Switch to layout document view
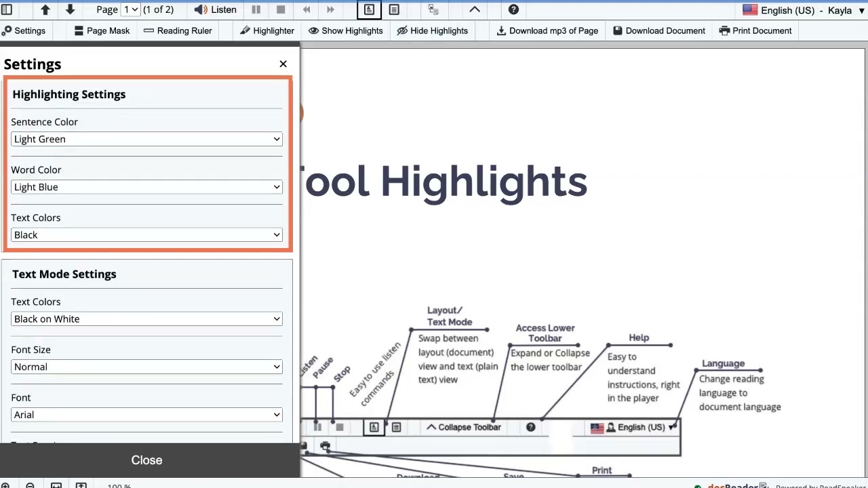 click(x=369, y=9)
